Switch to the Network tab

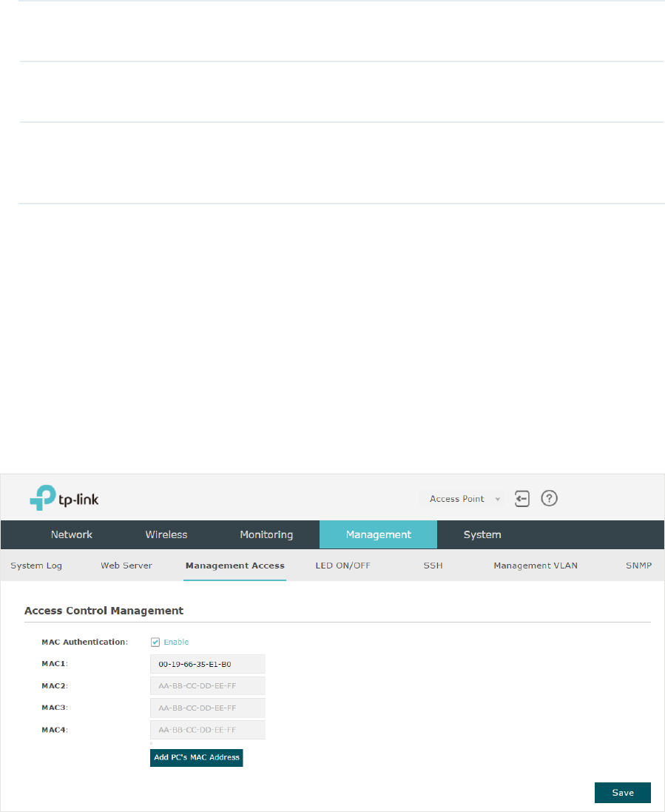tap(72, 534)
